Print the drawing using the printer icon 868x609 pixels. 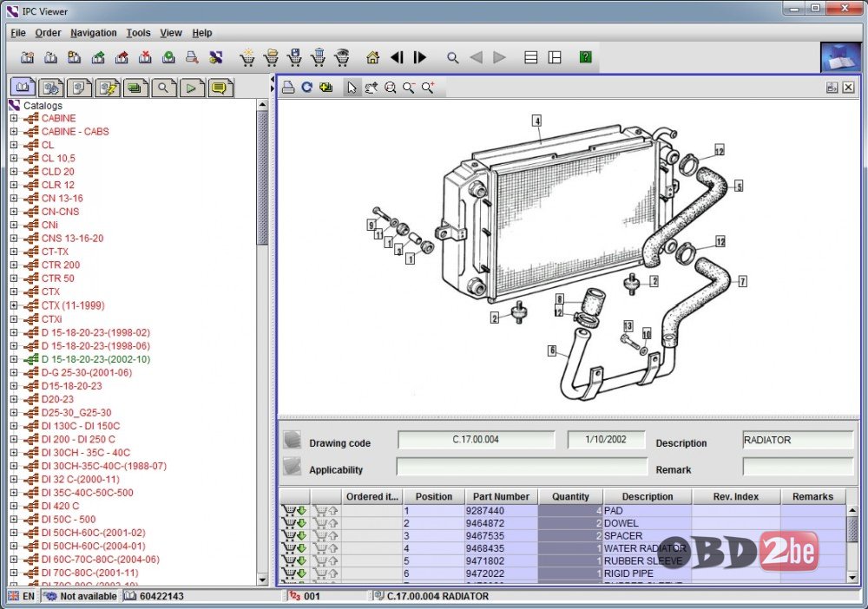click(x=288, y=88)
